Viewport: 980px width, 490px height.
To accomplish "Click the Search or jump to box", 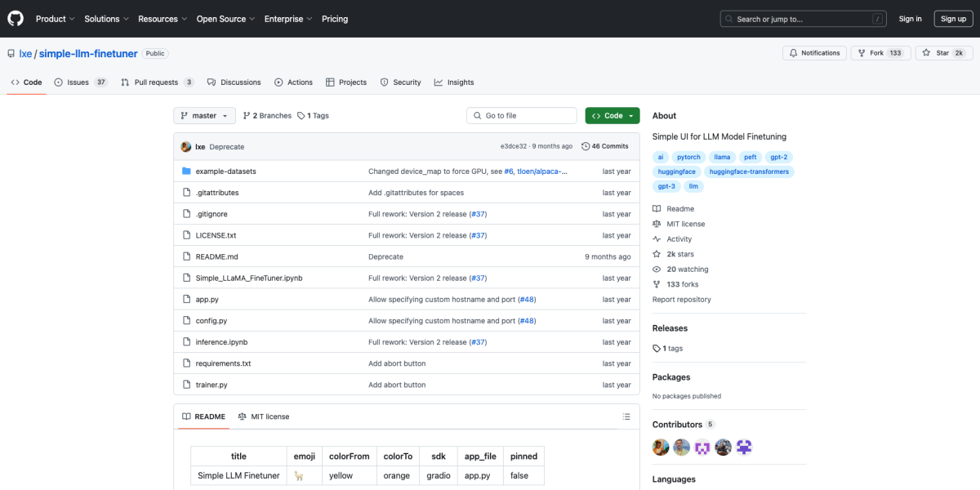I will point(803,19).
